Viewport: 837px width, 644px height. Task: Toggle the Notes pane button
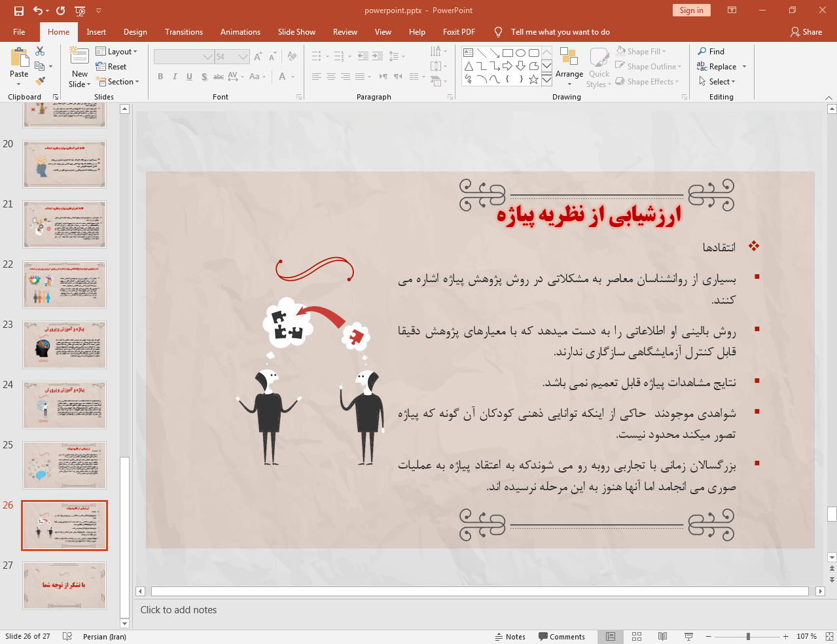pyautogui.click(x=510, y=637)
